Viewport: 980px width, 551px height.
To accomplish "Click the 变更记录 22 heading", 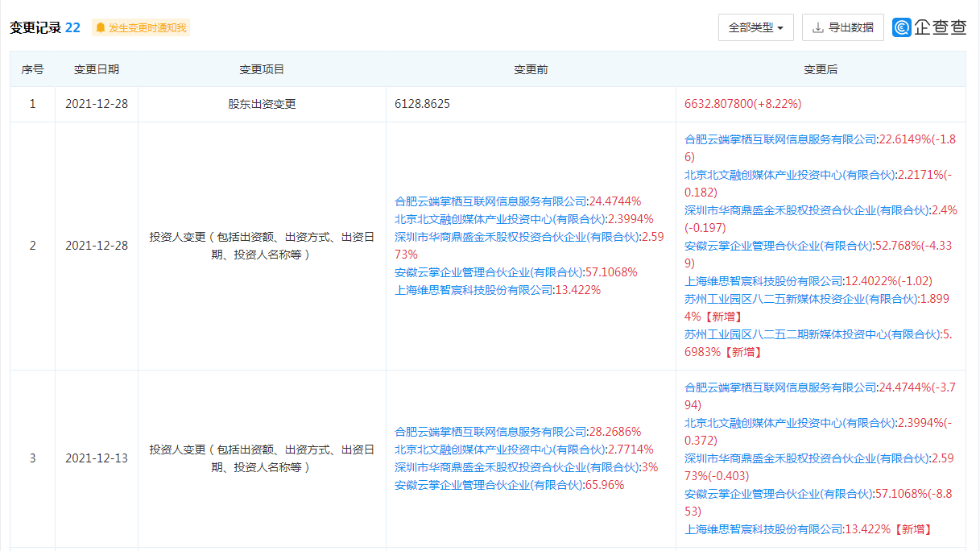I will tap(45, 27).
